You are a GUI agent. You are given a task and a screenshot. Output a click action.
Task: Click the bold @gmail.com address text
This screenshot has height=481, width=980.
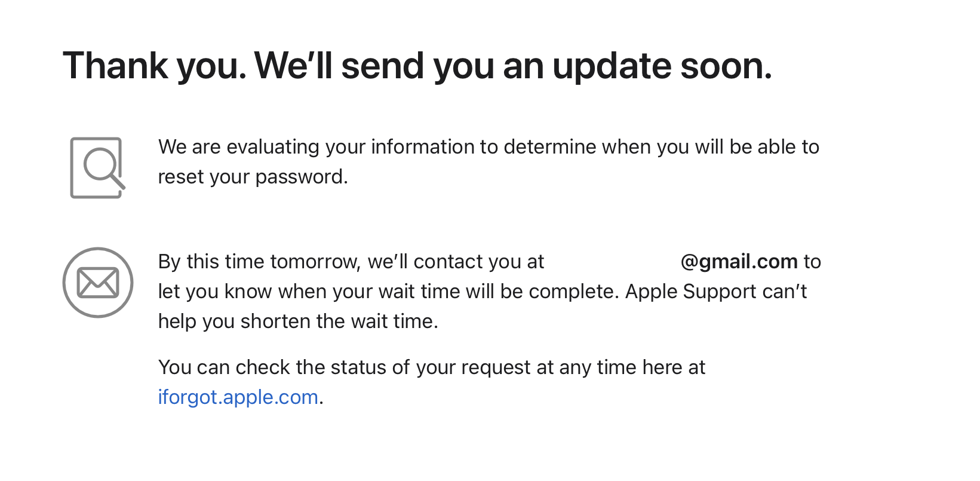tap(739, 262)
